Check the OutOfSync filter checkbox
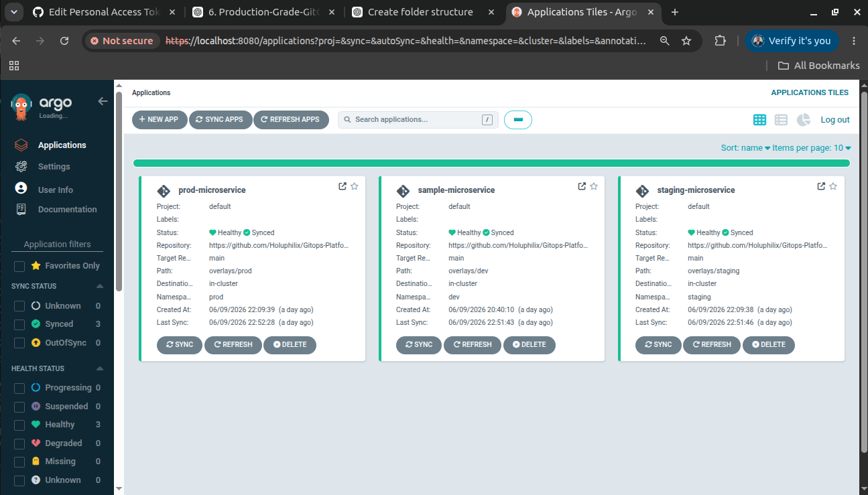 click(x=19, y=344)
